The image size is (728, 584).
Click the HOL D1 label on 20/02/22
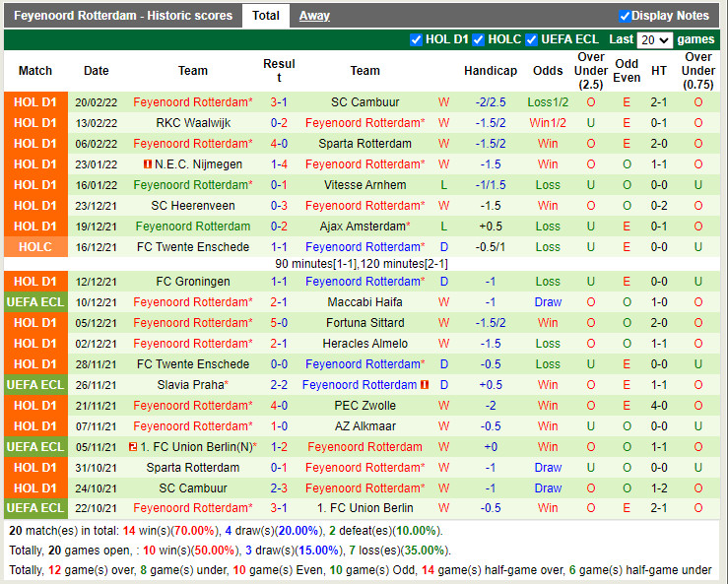(35, 102)
